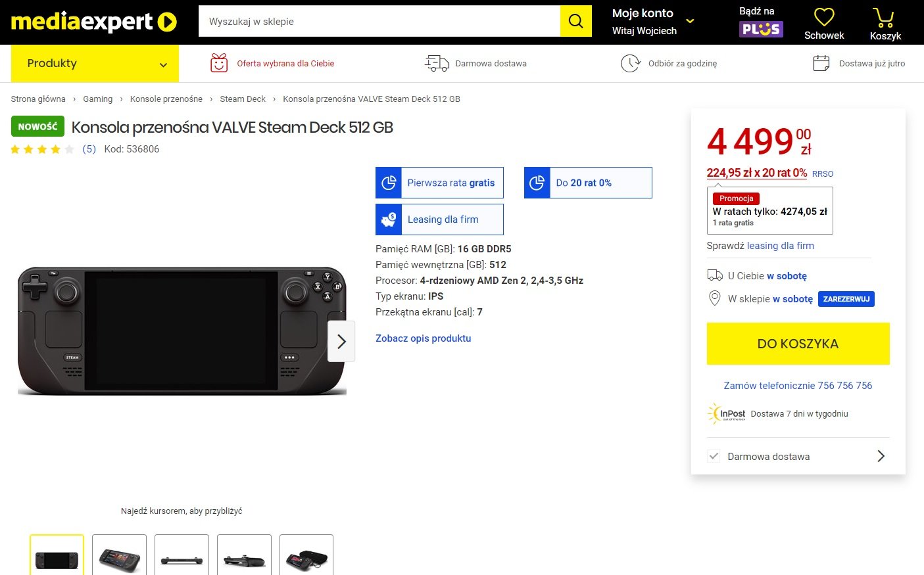Open Gaming breadcrumb link
Viewport: 924px width, 575px height.
(x=97, y=99)
